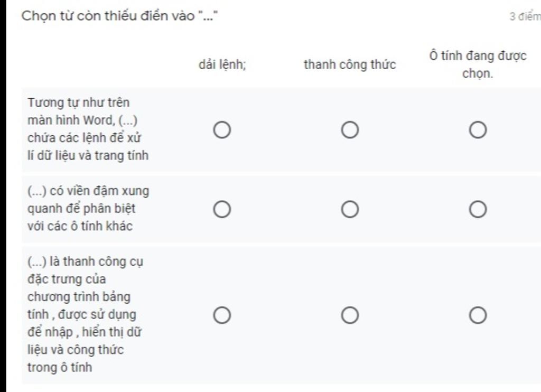Select 'thanh công thức' for the Word-like commands statement
The height and width of the screenshot is (392, 541).
coord(350,129)
